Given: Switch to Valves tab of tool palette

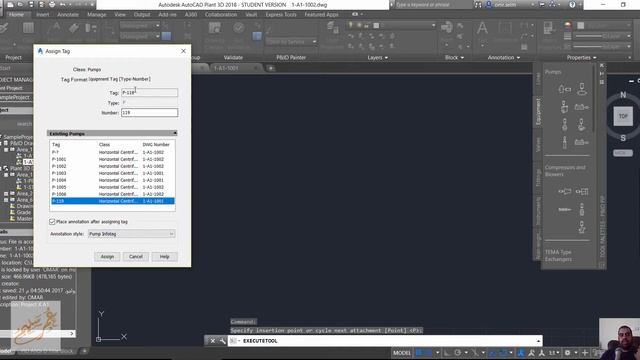Looking at the screenshot, I should point(538,144).
